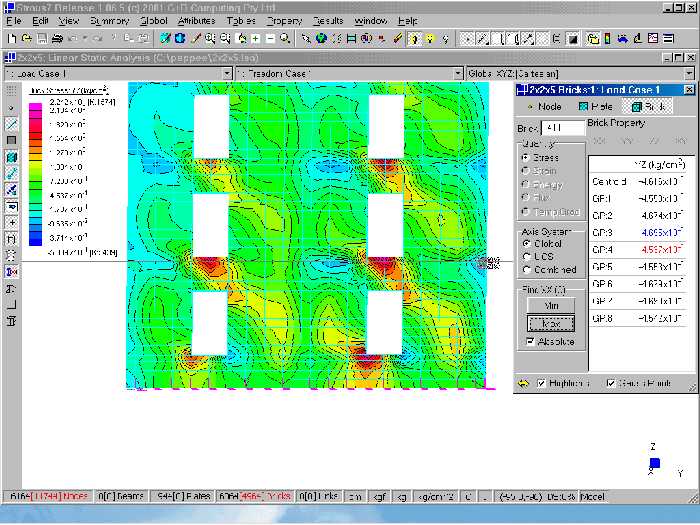
Task: Select the beam element tool in left sidebar
Action: tap(11, 124)
